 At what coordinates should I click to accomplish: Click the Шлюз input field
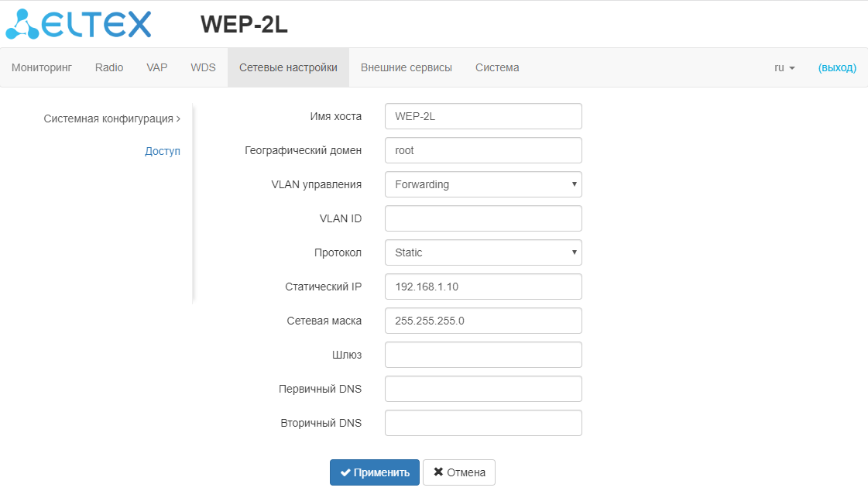coord(483,355)
